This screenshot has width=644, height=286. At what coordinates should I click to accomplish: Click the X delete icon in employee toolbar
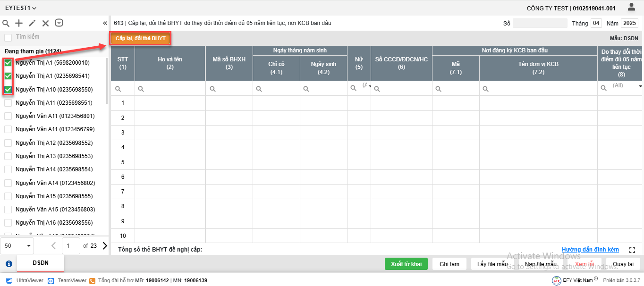click(x=45, y=23)
